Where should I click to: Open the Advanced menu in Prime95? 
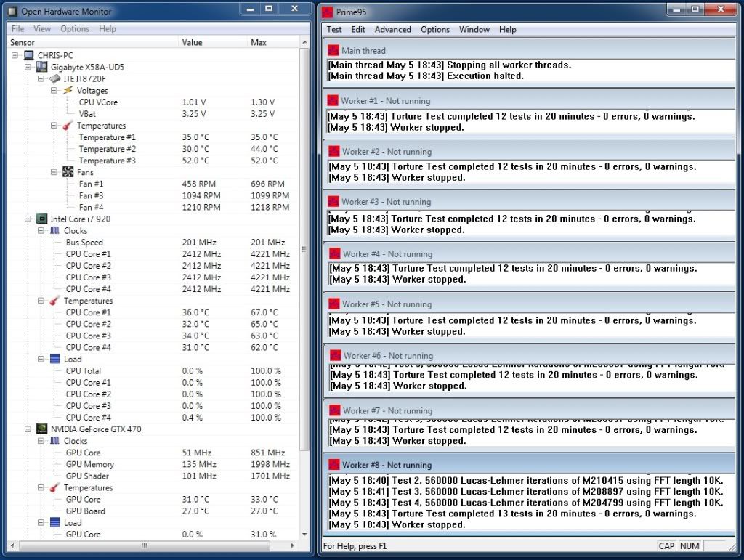pos(392,29)
